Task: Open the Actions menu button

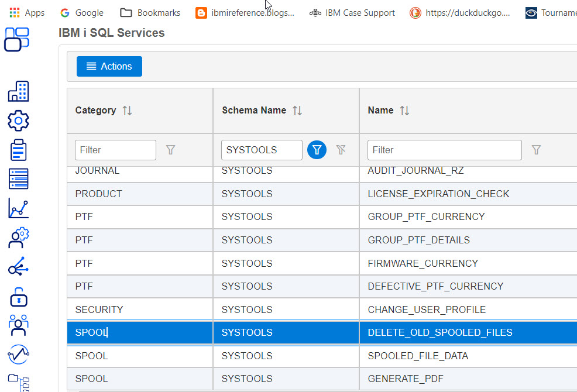Action: click(109, 66)
